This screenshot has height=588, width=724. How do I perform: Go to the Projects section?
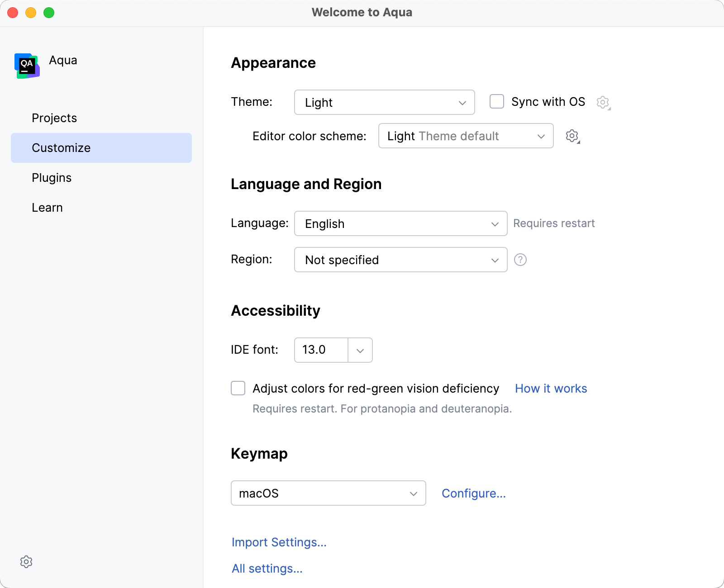click(x=101, y=118)
